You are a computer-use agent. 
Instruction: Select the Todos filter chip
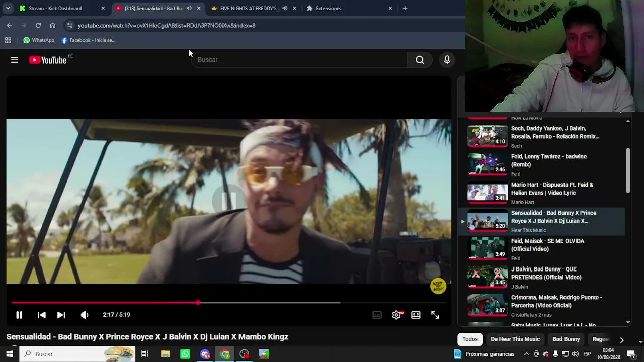click(x=470, y=339)
